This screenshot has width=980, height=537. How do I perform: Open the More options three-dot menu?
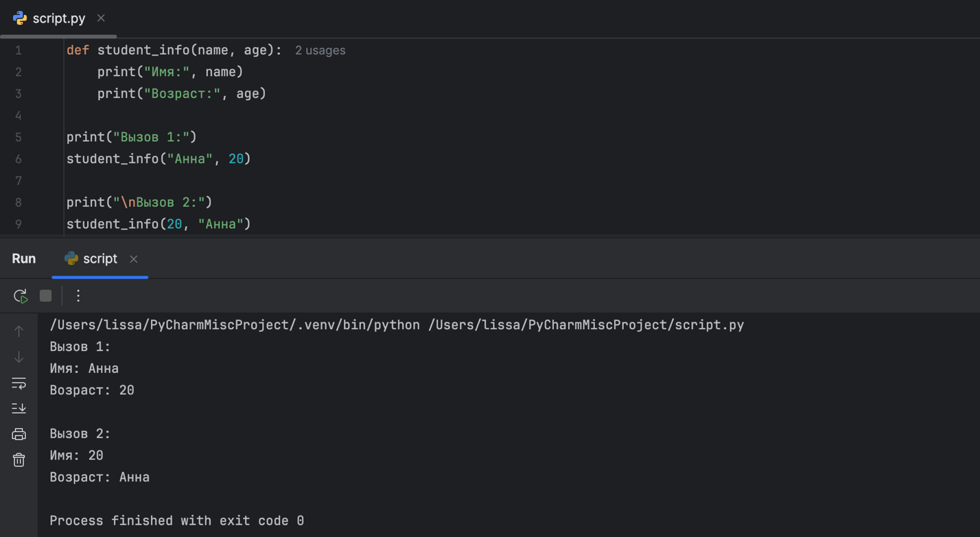pyautogui.click(x=78, y=296)
